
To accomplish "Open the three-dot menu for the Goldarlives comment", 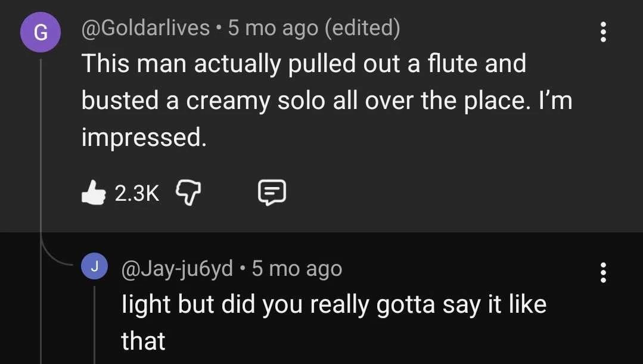I will pos(603,32).
